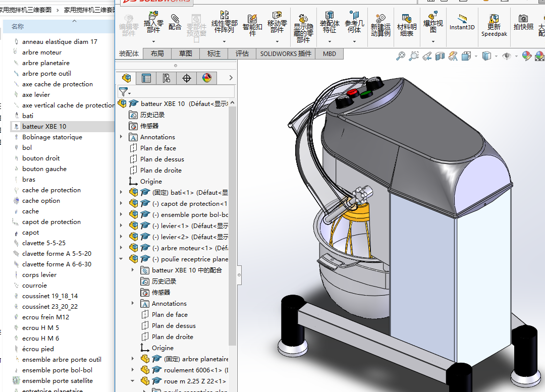Toggle the Hide/Show Items eye icon
545x392 pixels.
coord(506,56)
